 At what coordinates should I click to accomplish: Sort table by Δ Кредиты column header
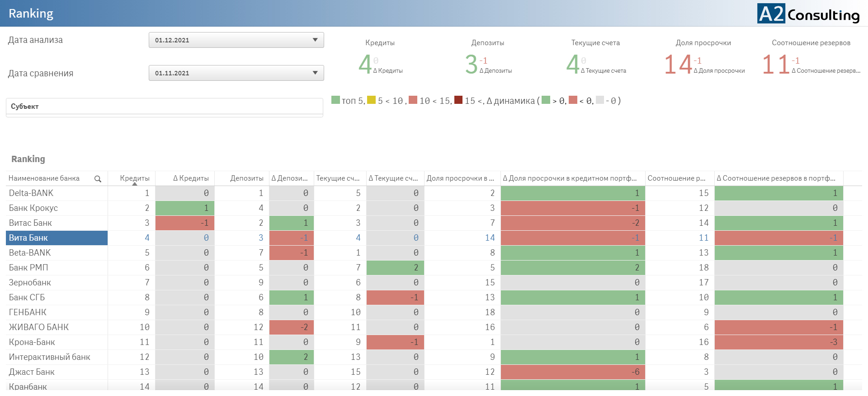191,178
